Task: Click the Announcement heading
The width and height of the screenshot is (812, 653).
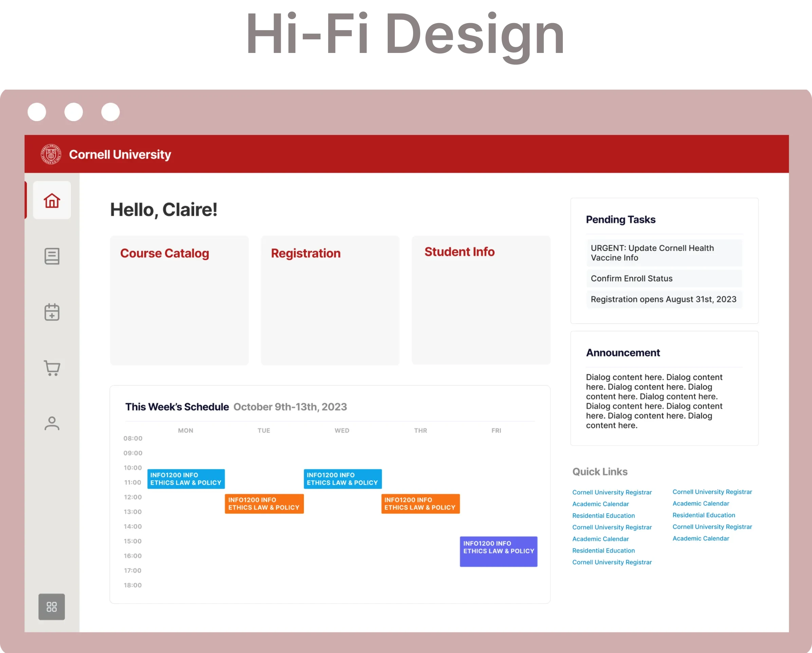Action: pyautogui.click(x=623, y=353)
